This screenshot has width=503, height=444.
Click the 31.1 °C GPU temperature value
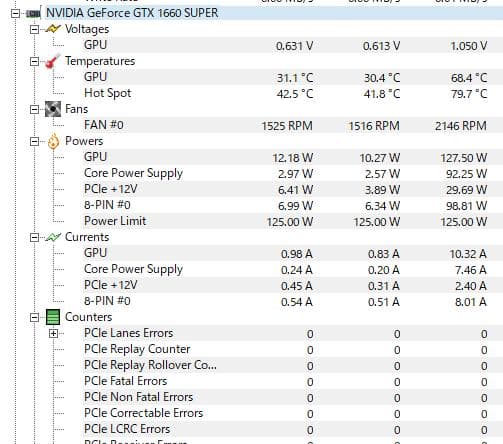[x=295, y=78]
